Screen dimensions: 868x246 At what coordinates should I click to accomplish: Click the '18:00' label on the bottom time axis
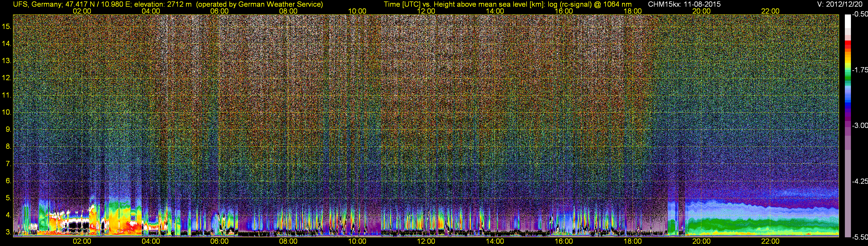633,241
